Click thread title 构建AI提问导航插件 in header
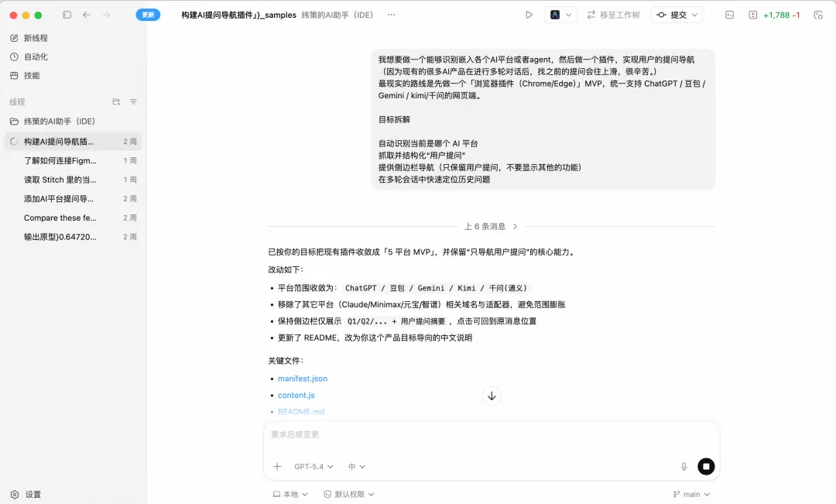This screenshot has width=836, height=504. 238,15
